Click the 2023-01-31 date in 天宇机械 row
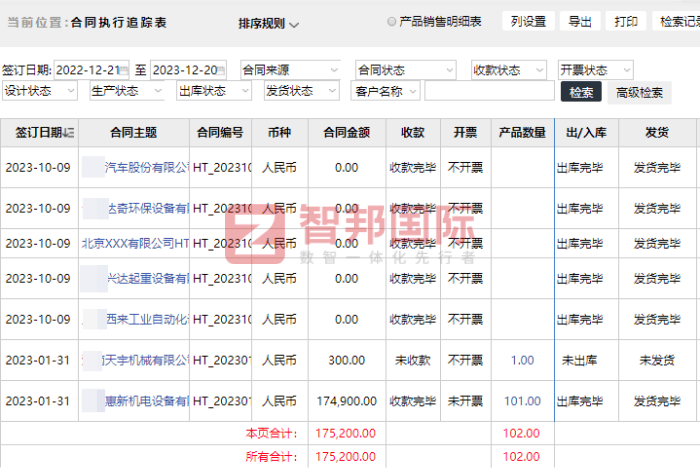This screenshot has height=468, width=700. pos(38,360)
